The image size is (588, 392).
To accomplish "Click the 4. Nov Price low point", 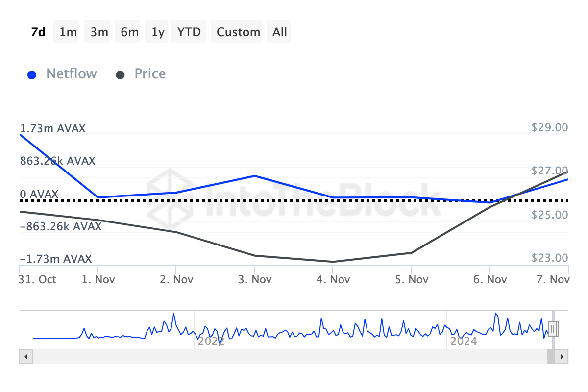I will pyautogui.click(x=333, y=262).
